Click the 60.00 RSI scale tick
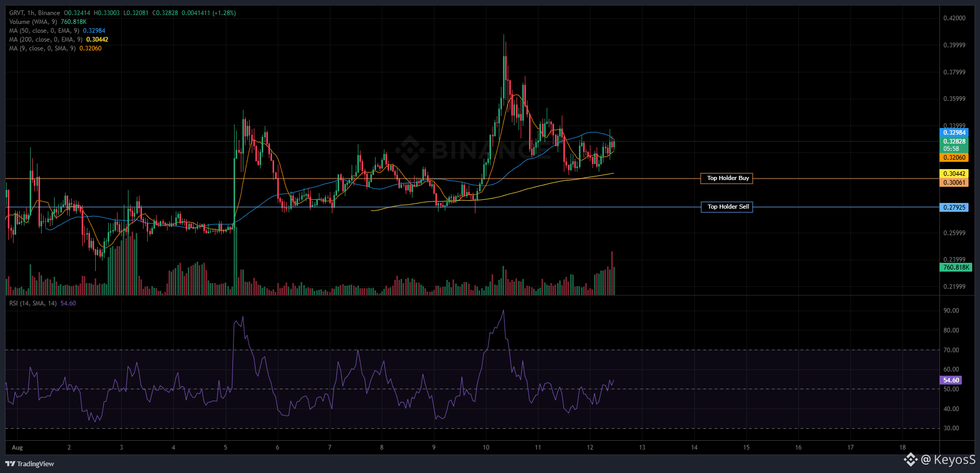The image size is (980, 473). click(x=951, y=369)
